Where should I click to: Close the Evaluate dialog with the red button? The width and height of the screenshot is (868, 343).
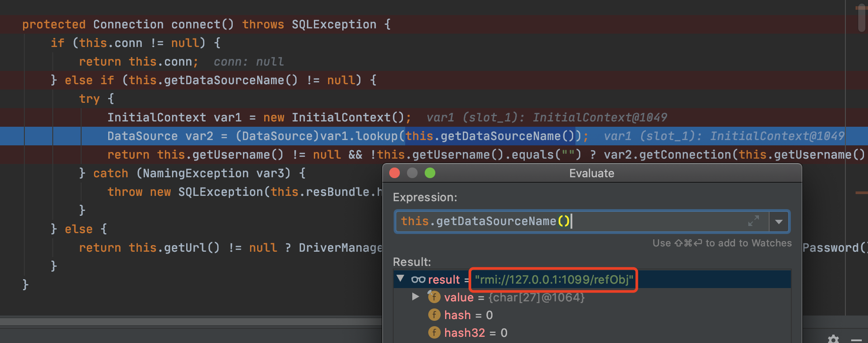click(x=395, y=173)
